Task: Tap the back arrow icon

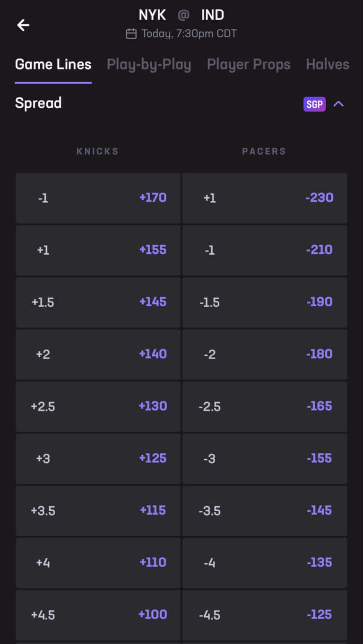Action: pos(23,25)
